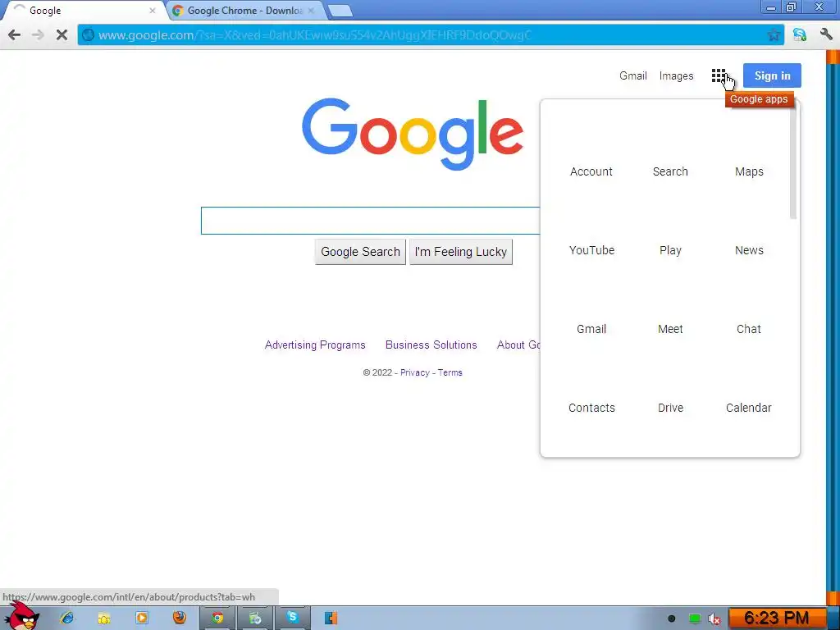Go back with the back arrow
This screenshot has height=630, width=840.
[15, 35]
